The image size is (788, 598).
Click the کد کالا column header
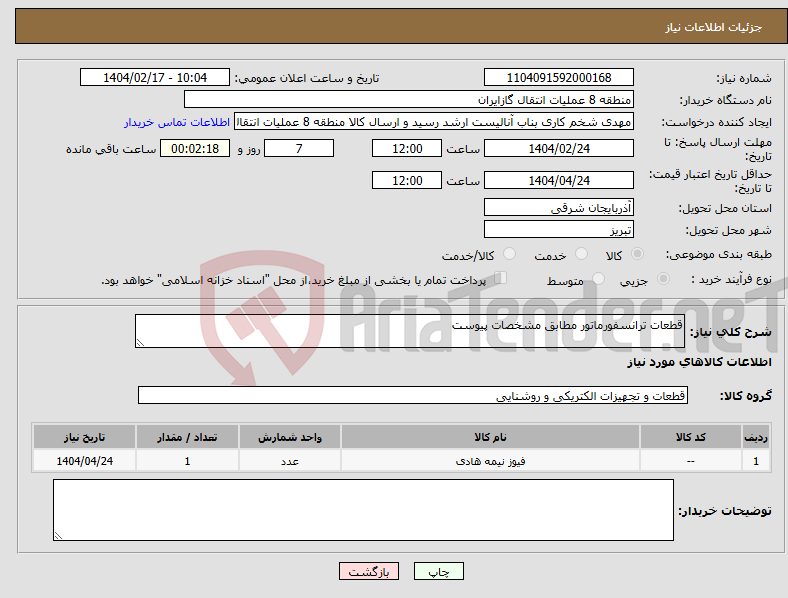[691, 437]
